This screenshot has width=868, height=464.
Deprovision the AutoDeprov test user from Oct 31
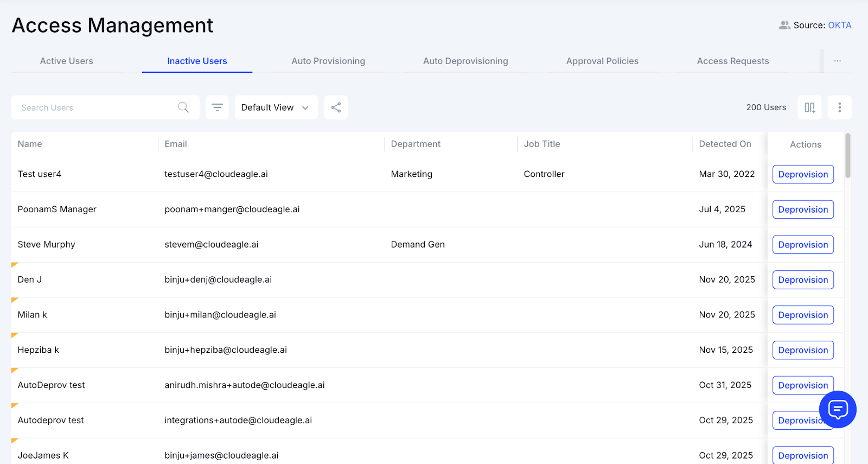[x=803, y=385]
